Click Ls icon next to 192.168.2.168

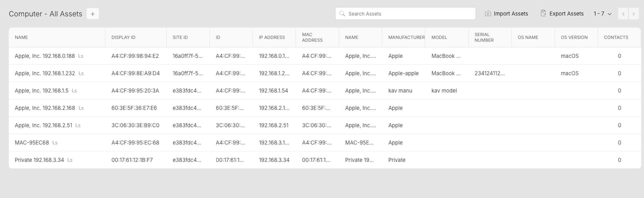pos(81,108)
